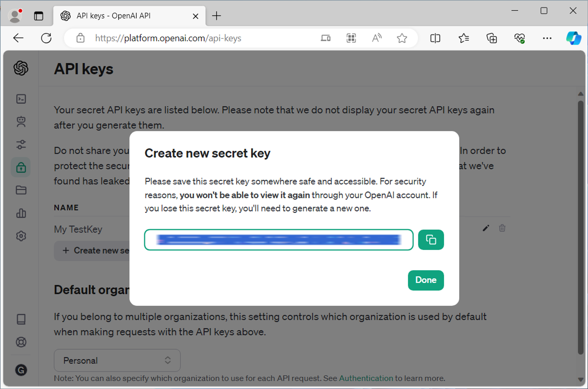Click the Done button in the dialog

[x=426, y=280]
